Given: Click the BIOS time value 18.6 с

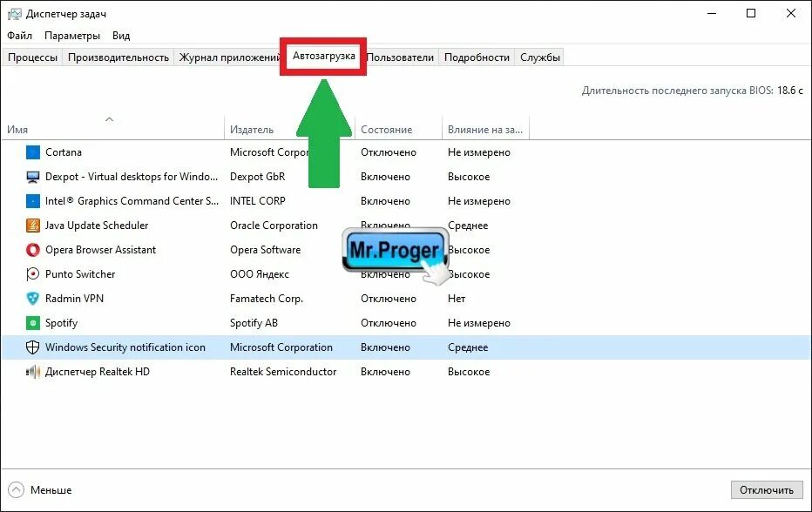Looking at the screenshot, I should point(789,91).
